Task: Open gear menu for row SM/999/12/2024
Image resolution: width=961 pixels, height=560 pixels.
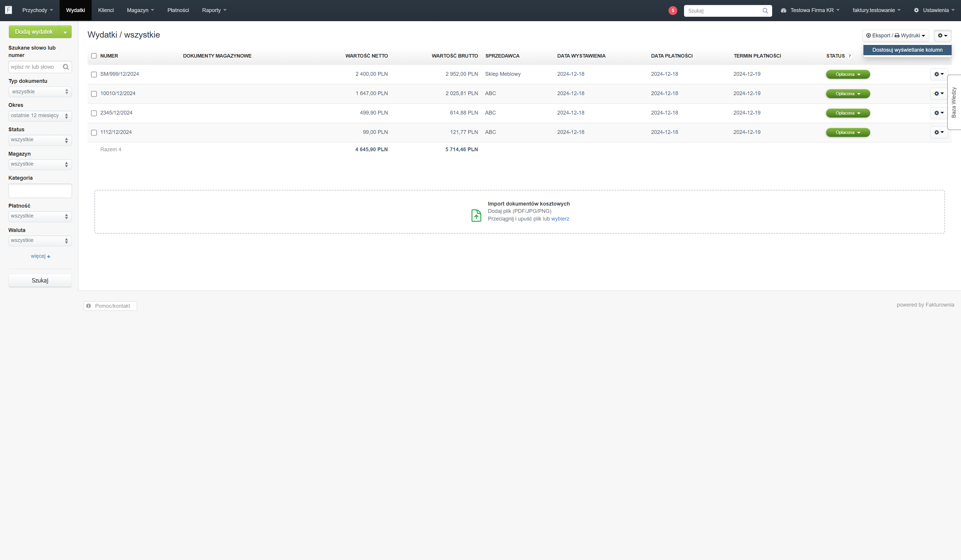Action: 939,74
